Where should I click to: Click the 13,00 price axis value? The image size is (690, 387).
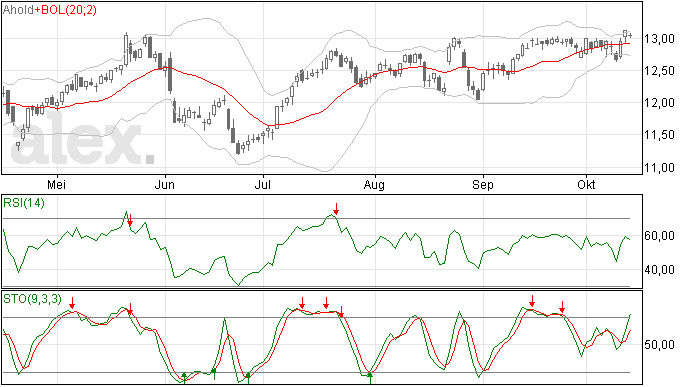[x=659, y=39]
